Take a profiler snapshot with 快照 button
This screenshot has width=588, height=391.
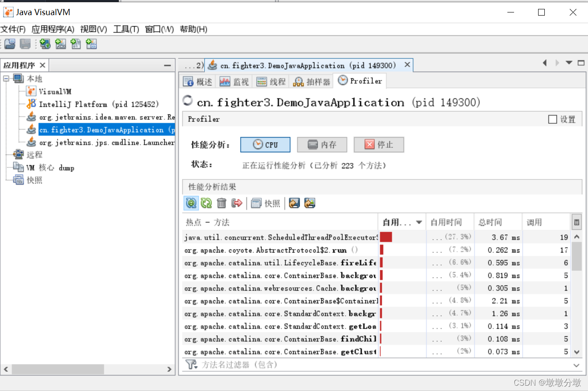266,203
